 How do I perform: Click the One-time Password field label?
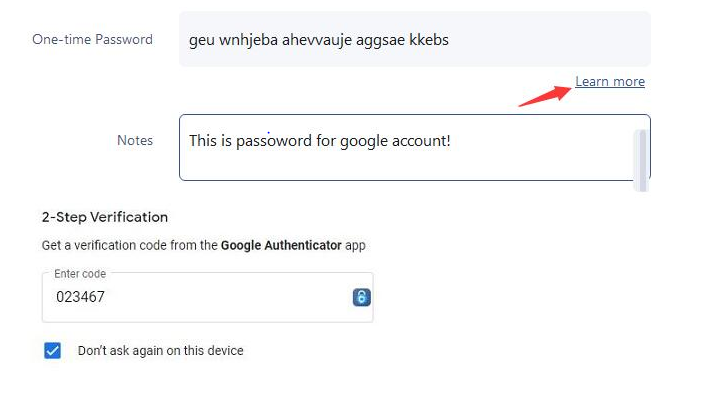click(92, 40)
